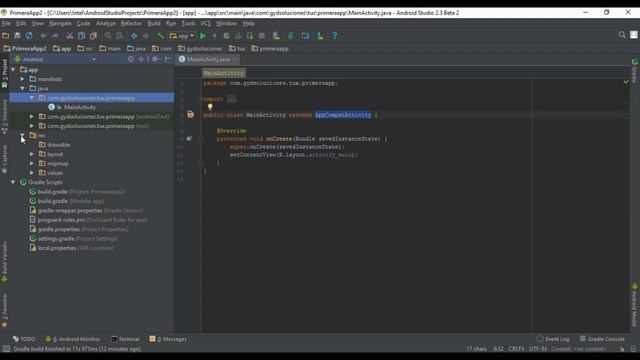Click the Project panel settings gear icon

(155, 59)
